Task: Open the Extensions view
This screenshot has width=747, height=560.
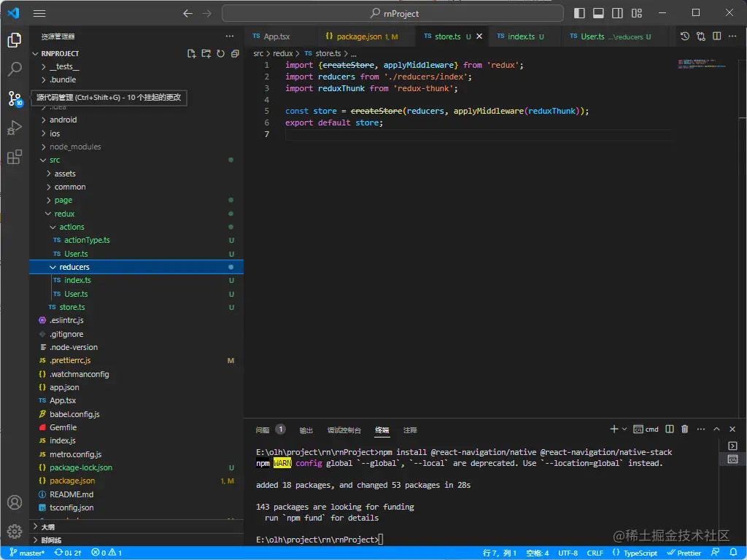Action: 15,157
